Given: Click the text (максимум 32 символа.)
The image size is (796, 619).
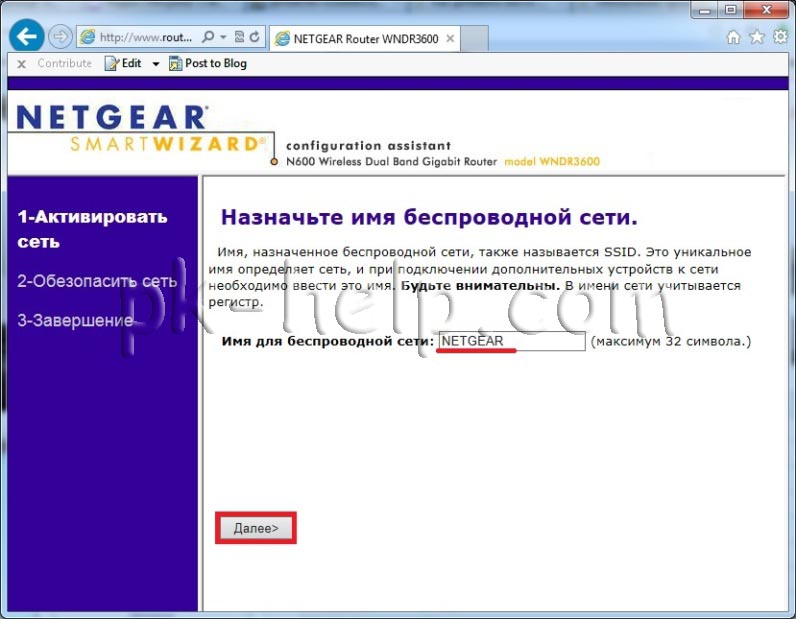Looking at the screenshot, I should click(671, 341).
